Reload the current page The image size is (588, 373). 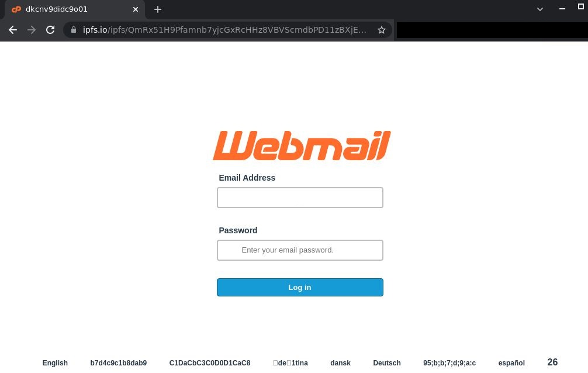coord(50,30)
